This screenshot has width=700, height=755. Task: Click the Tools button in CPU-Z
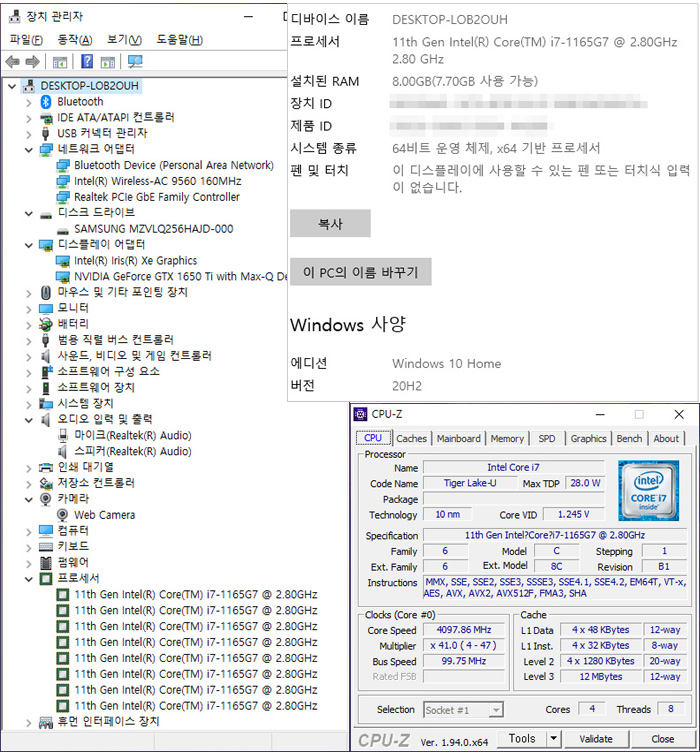(522, 738)
